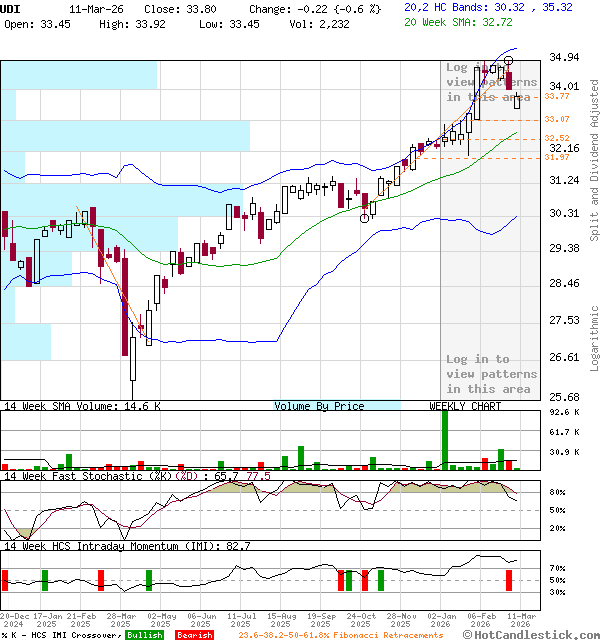Screen dimensions: 600x640
Task: Select the 'Volume By Price' label
Action: 319,406
